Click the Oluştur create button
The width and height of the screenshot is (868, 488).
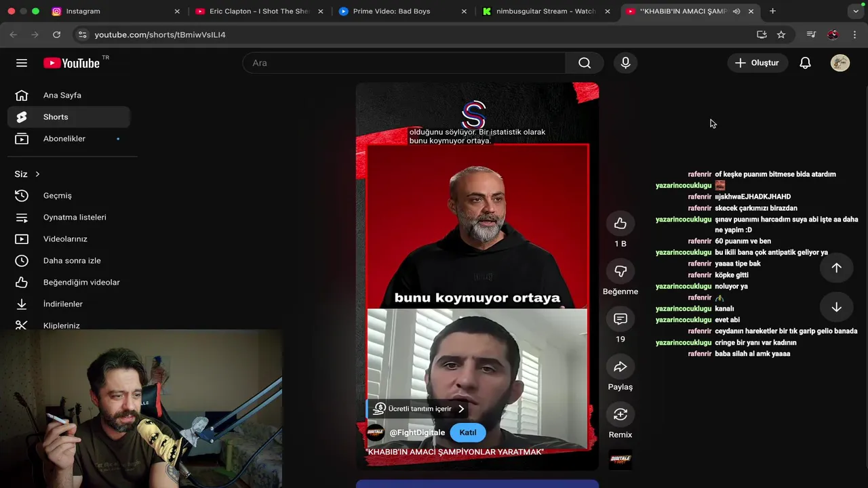pos(757,63)
